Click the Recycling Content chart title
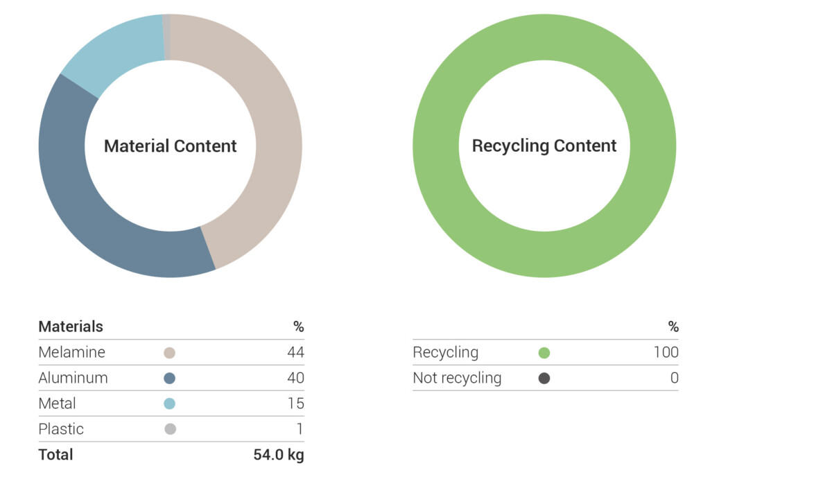This screenshot has width=832, height=504. pos(544,146)
